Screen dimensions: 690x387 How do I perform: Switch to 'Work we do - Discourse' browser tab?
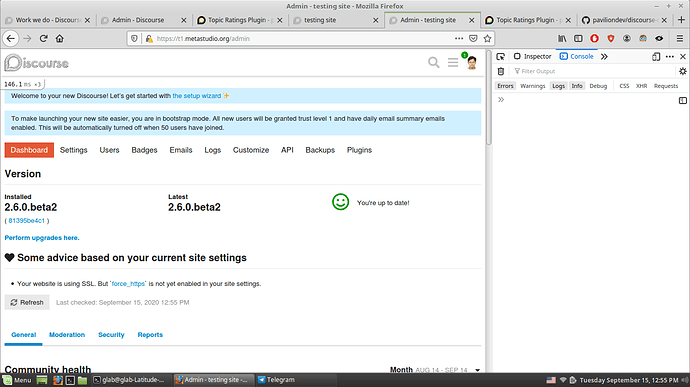(x=48, y=20)
